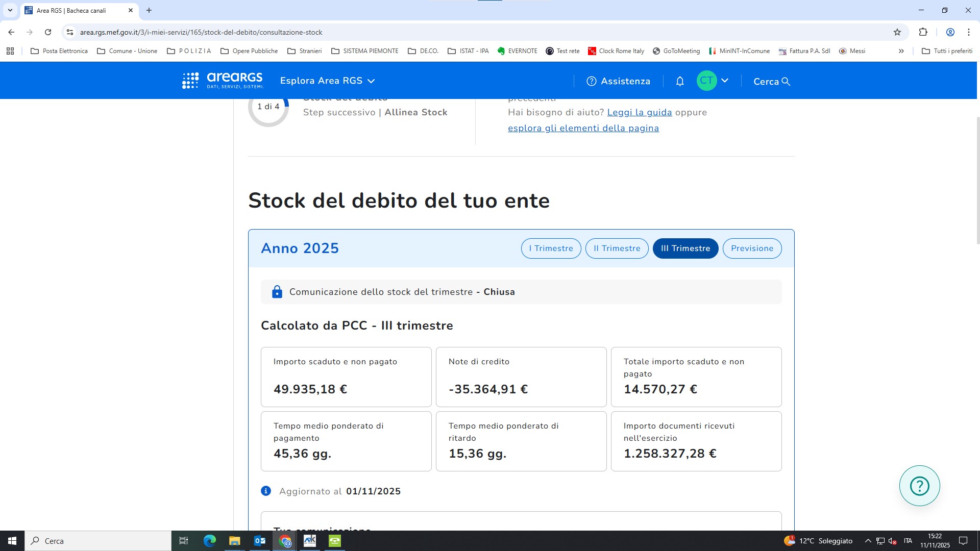980x551 pixels.
Task: Open the Leggi la guida link
Action: pyautogui.click(x=639, y=112)
